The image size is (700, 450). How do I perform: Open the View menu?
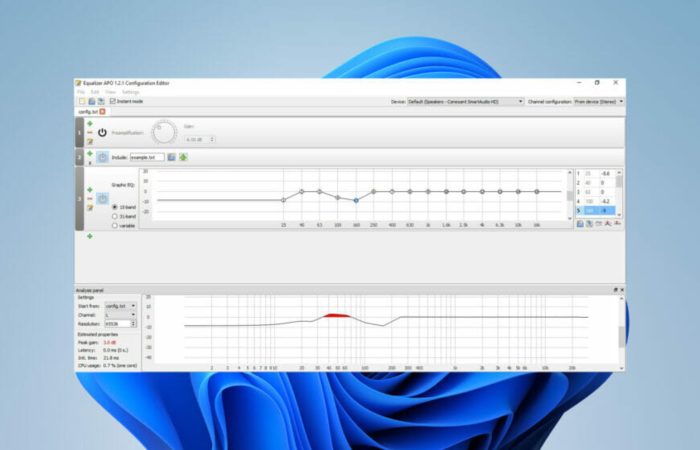click(110, 92)
